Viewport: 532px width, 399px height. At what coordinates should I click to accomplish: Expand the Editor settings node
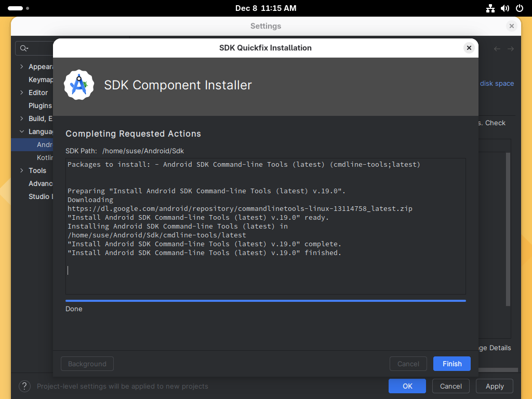click(x=22, y=92)
